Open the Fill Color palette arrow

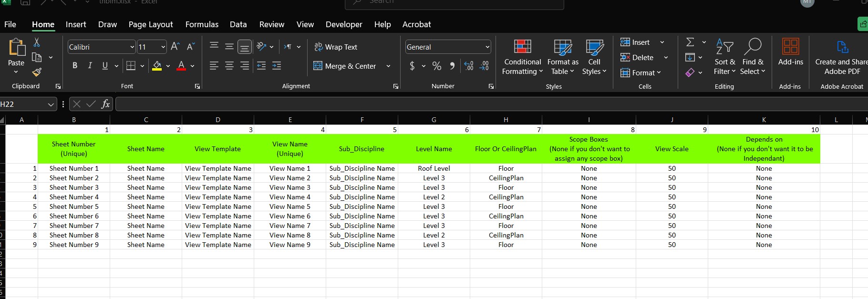168,66
